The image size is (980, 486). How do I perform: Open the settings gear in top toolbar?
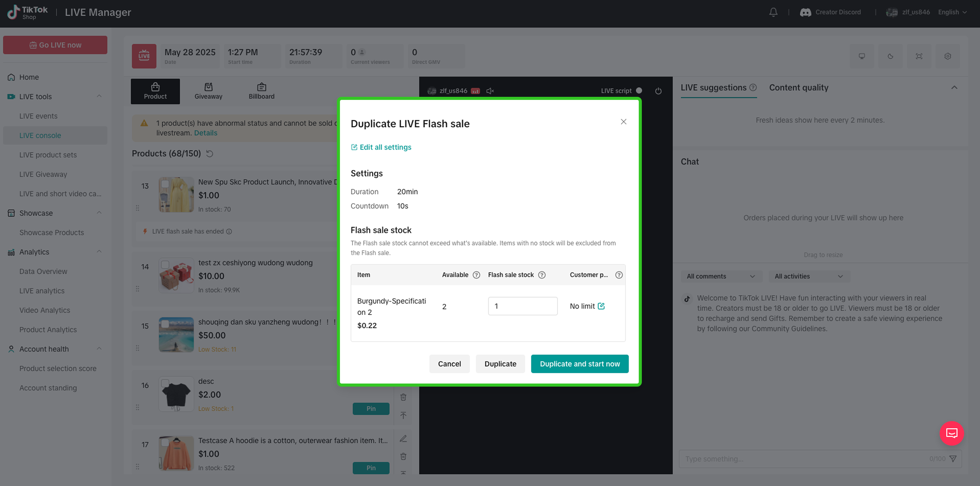click(x=948, y=56)
